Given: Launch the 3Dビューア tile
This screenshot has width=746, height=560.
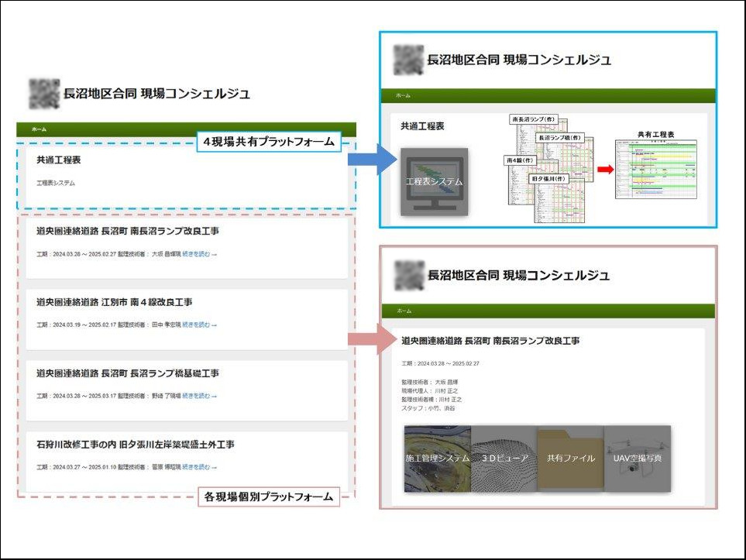Looking at the screenshot, I should (x=504, y=458).
